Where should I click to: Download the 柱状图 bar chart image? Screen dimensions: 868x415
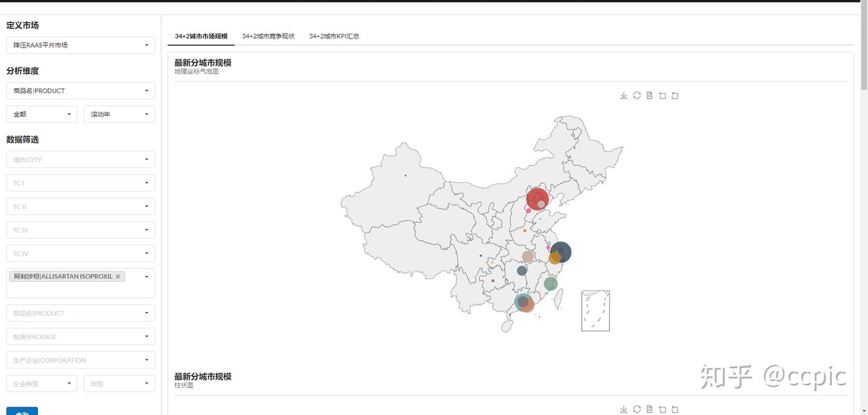click(x=623, y=408)
